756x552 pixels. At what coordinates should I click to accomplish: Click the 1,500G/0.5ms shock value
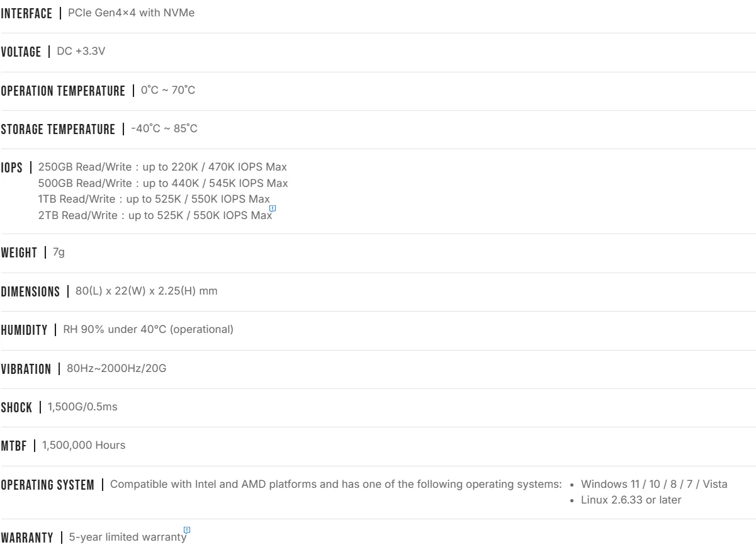pyautogui.click(x=82, y=407)
